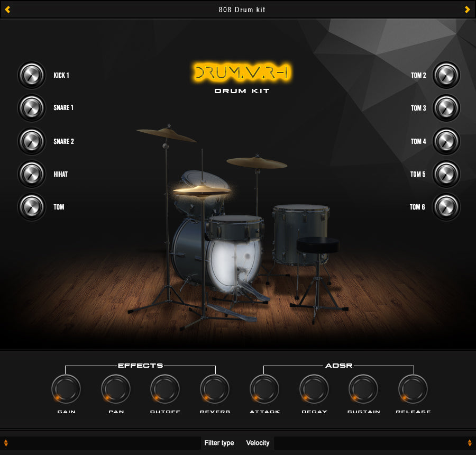Click the Tom 6 knob

(446, 207)
